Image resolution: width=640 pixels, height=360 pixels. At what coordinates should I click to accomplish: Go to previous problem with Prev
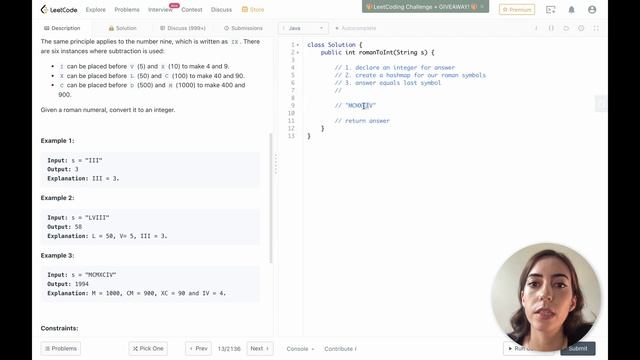tap(198, 349)
